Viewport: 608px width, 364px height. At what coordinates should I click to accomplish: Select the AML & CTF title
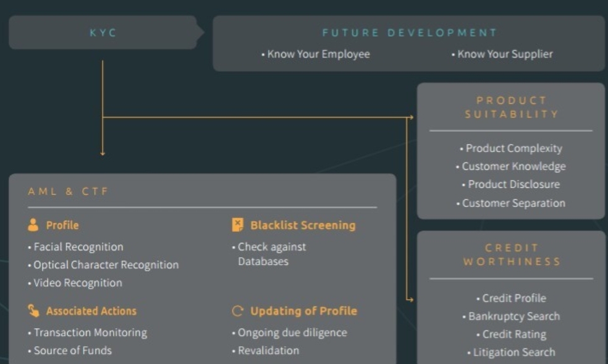point(68,192)
